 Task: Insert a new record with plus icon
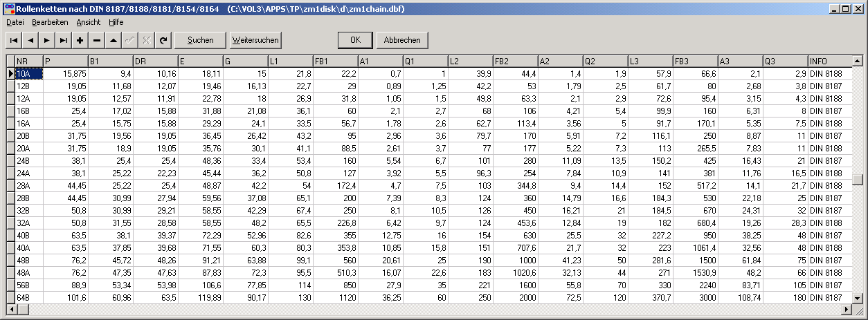pos(80,40)
